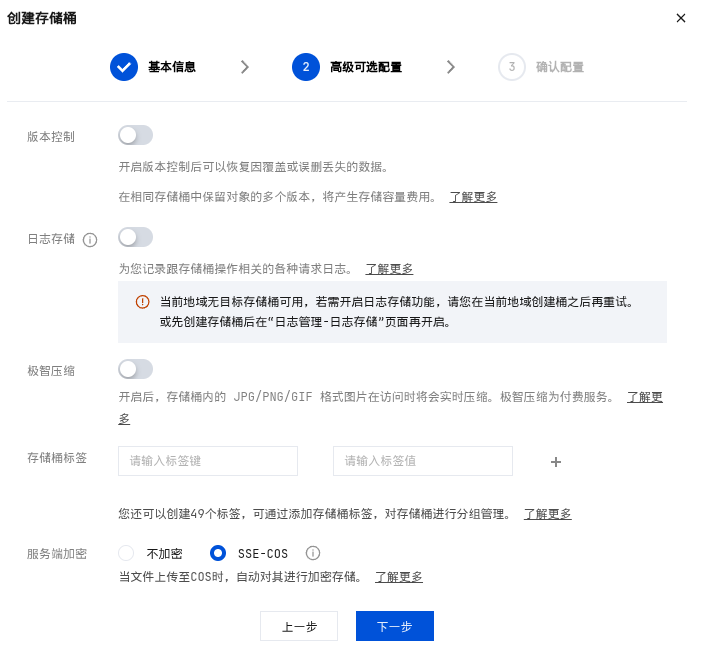This screenshot has width=701, height=655.
Task: Click the 存储桶标签 label
Action: pyautogui.click(x=57, y=458)
